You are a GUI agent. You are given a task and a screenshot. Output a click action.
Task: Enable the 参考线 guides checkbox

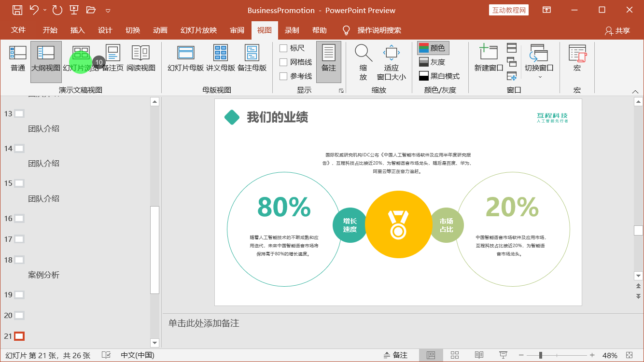coord(284,76)
